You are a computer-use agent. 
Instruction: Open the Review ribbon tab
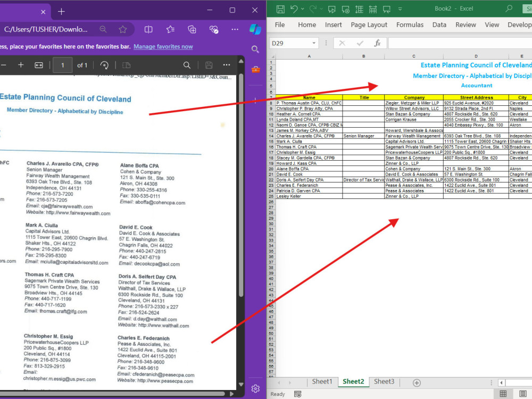click(x=465, y=25)
